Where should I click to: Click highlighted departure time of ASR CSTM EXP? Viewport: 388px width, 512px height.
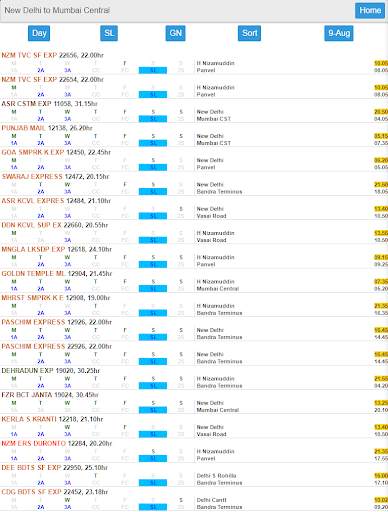tap(381, 112)
